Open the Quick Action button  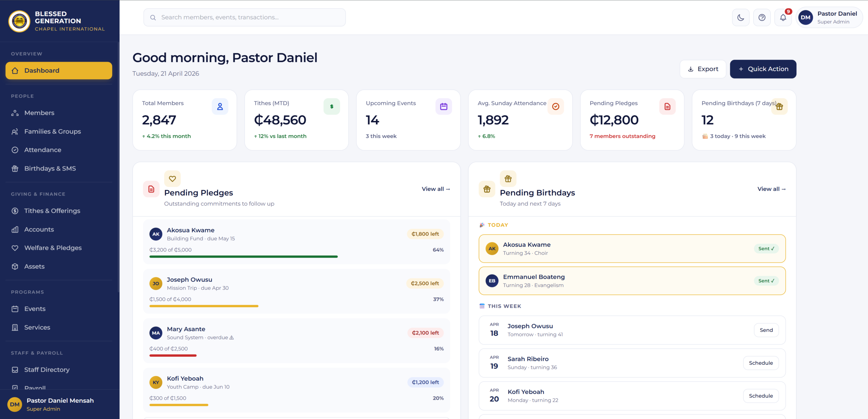[x=763, y=69]
